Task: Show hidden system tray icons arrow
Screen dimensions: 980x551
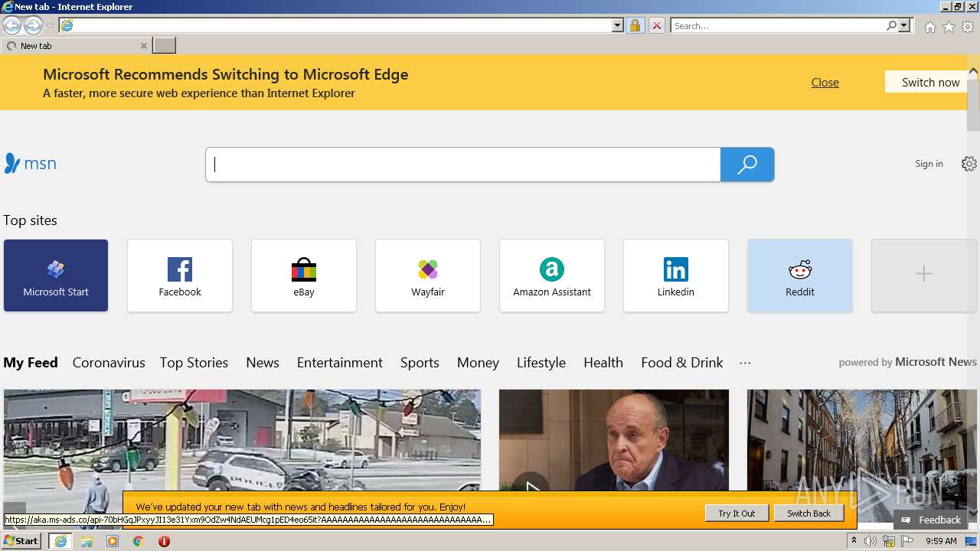Action: pyautogui.click(x=854, y=541)
